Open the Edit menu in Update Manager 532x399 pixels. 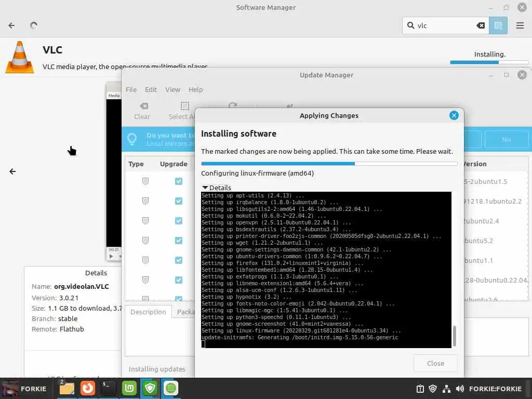click(151, 89)
